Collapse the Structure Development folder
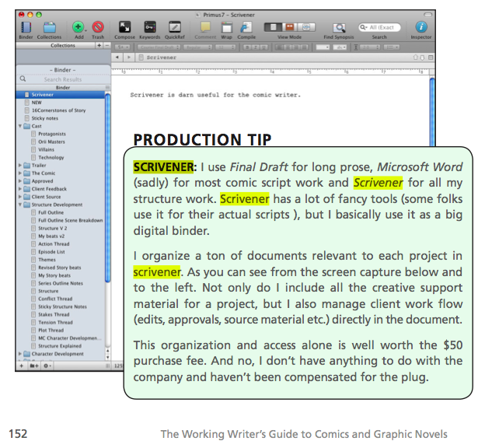Screen dimensions: 478x448 point(20,205)
